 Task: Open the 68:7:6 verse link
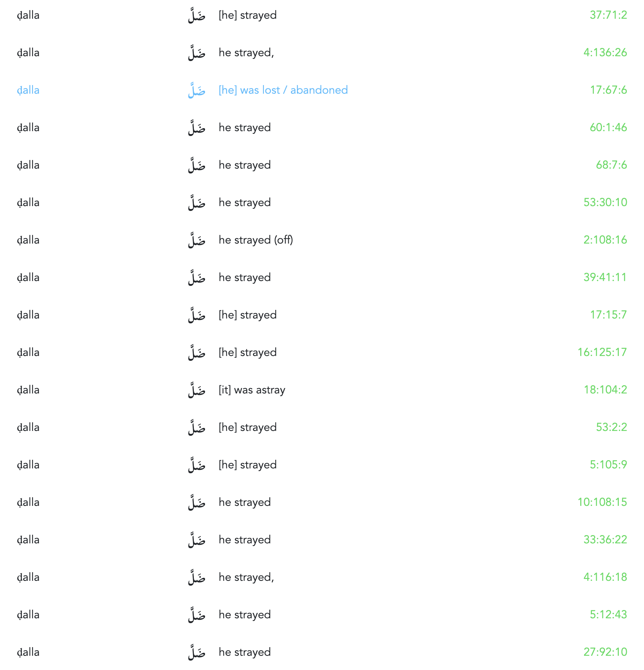point(611,165)
